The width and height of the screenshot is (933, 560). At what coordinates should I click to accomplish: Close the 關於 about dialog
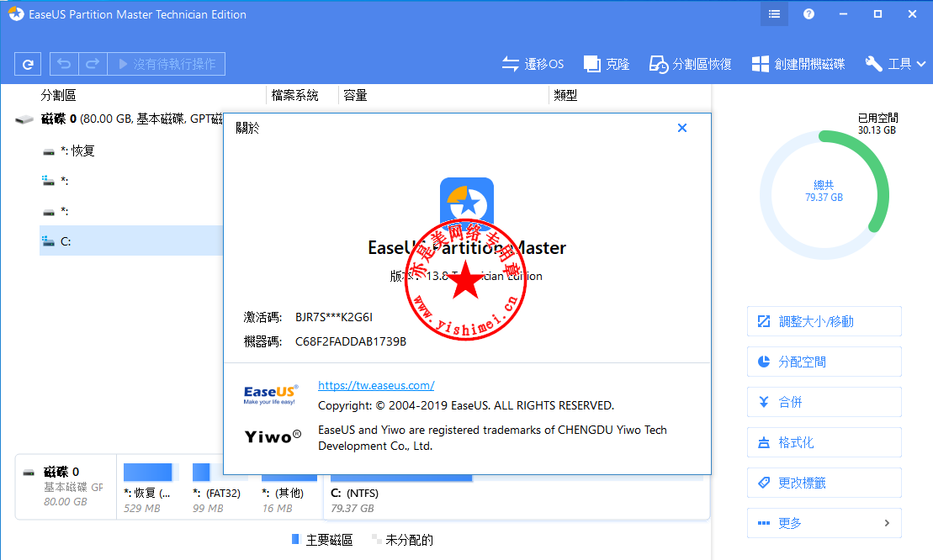click(x=682, y=128)
